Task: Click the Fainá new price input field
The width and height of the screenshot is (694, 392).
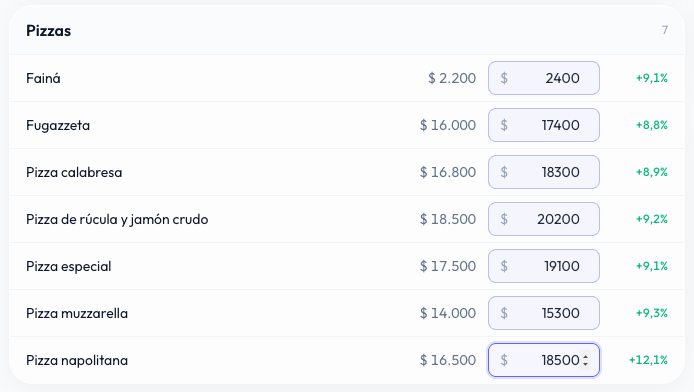Action: click(544, 78)
